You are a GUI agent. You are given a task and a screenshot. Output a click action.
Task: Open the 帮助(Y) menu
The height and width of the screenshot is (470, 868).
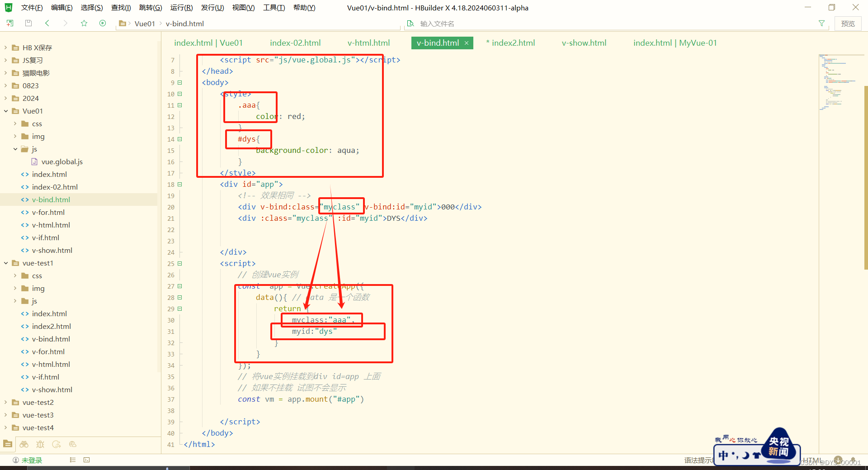[304, 8]
